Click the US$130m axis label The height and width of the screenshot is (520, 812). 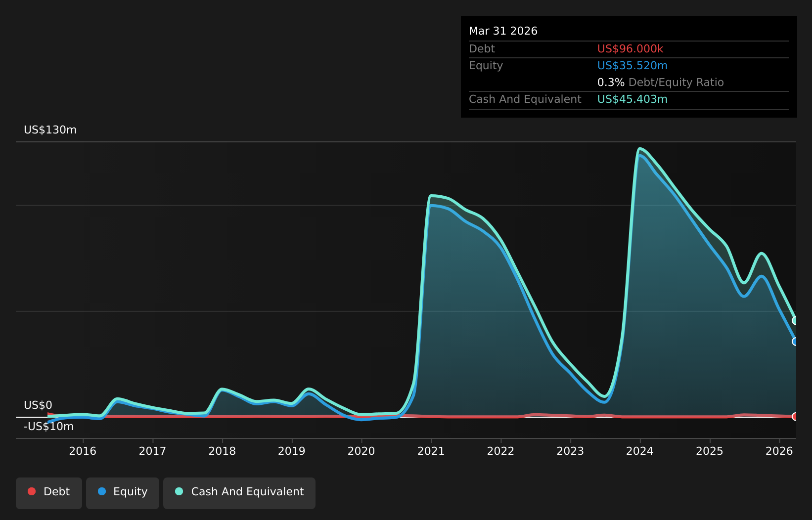[x=50, y=130]
